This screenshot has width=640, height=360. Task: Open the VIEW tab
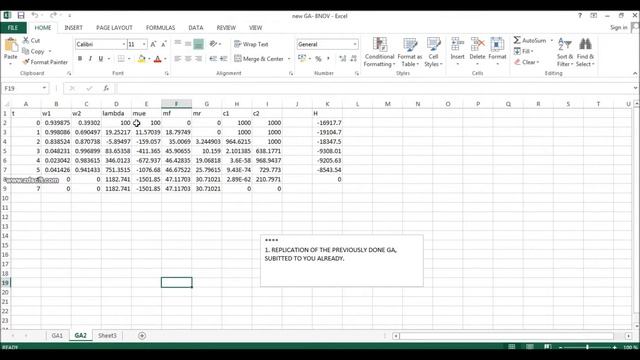256,28
